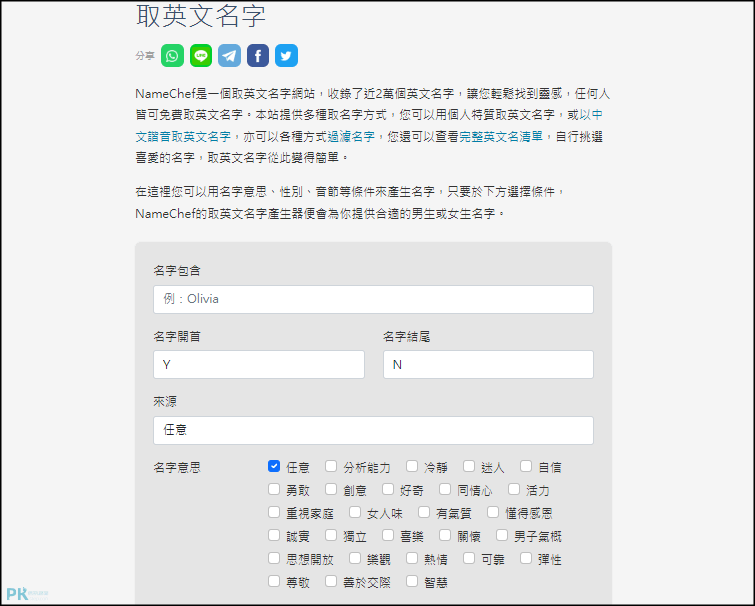Check the 迷人 checkbox
The width and height of the screenshot is (755, 606).
pyautogui.click(x=469, y=466)
